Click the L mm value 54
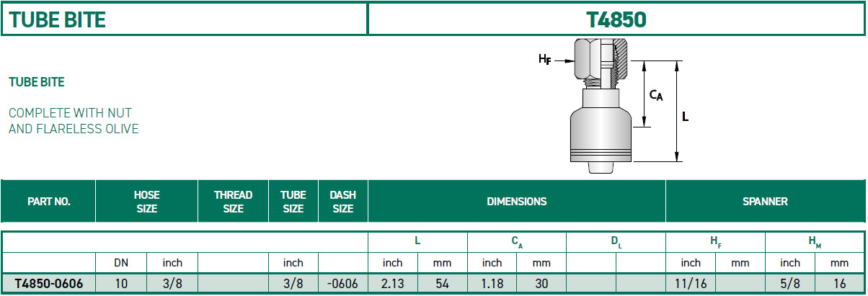 click(442, 284)
